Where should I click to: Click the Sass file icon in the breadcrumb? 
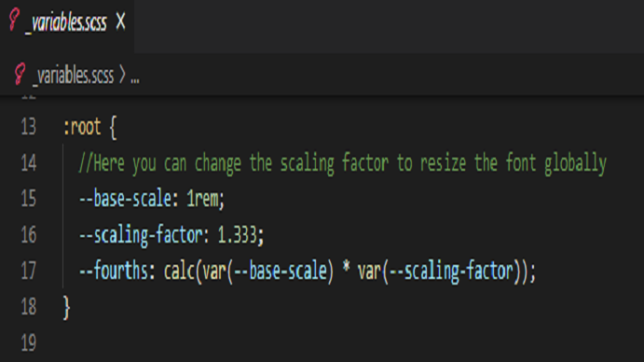[x=20, y=74]
